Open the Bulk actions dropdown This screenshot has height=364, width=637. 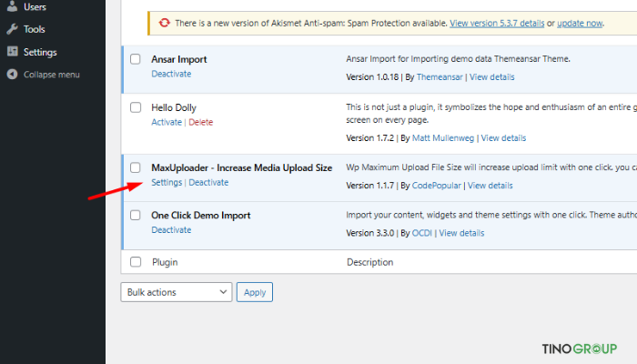coord(177,292)
